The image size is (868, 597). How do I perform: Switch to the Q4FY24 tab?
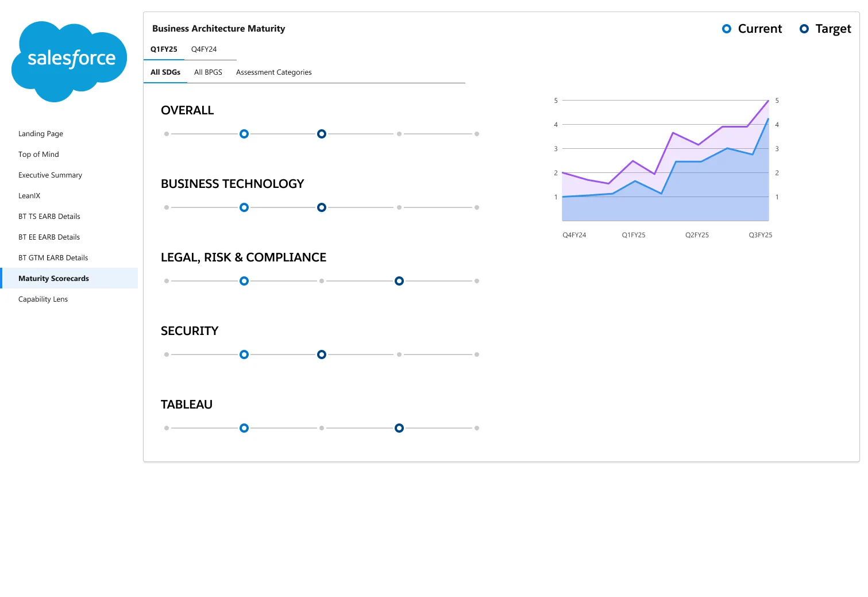coord(204,49)
